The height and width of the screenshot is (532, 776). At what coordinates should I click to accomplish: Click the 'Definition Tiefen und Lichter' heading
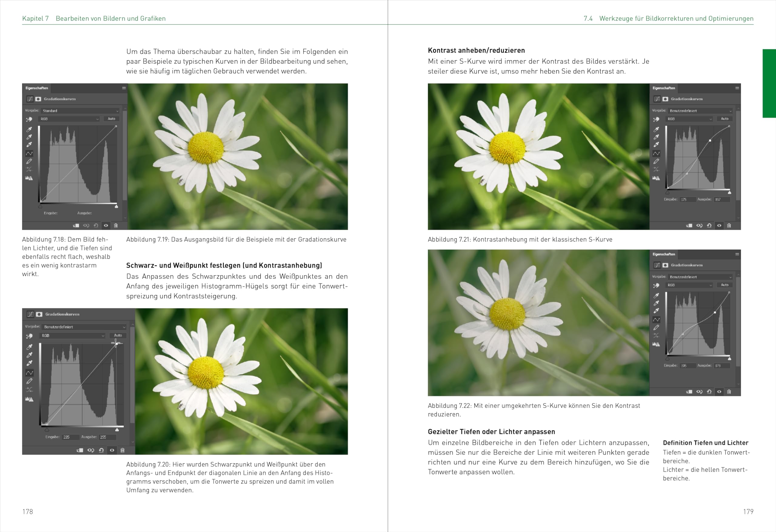(x=706, y=443)
